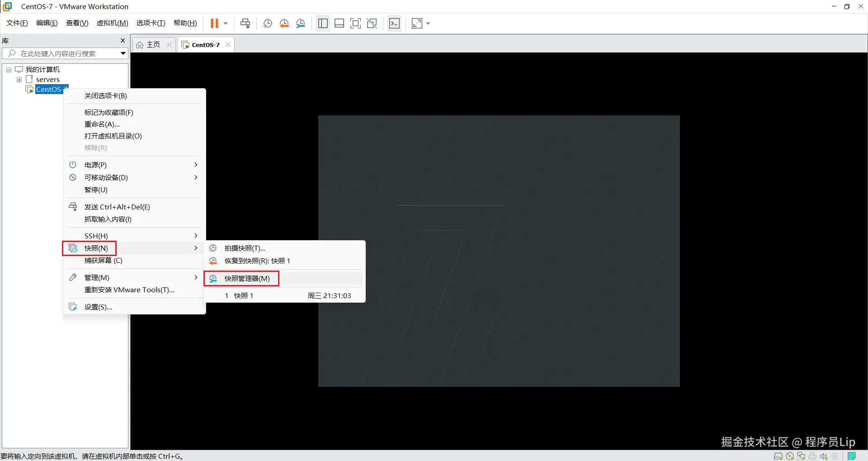Enter full screen mode from toolbar
The image size is (868, 461).
tap(356, 24)
